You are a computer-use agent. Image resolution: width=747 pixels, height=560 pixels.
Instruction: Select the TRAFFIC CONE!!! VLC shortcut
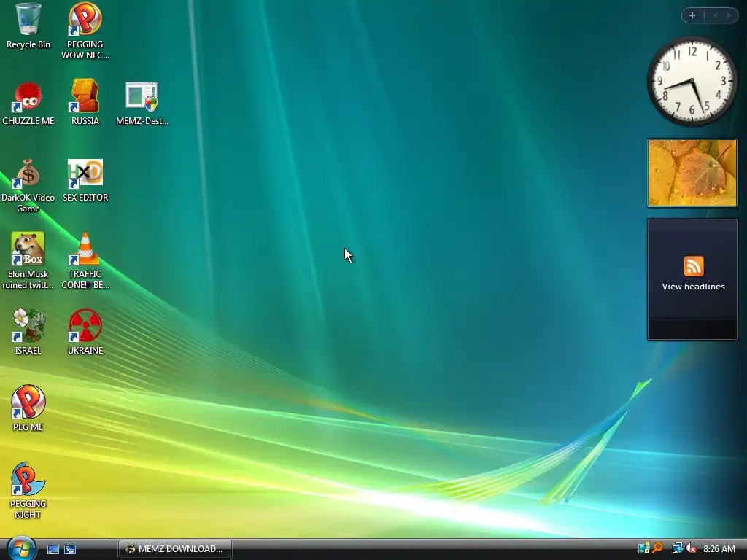pyautogui.click(x=85, y=261)
